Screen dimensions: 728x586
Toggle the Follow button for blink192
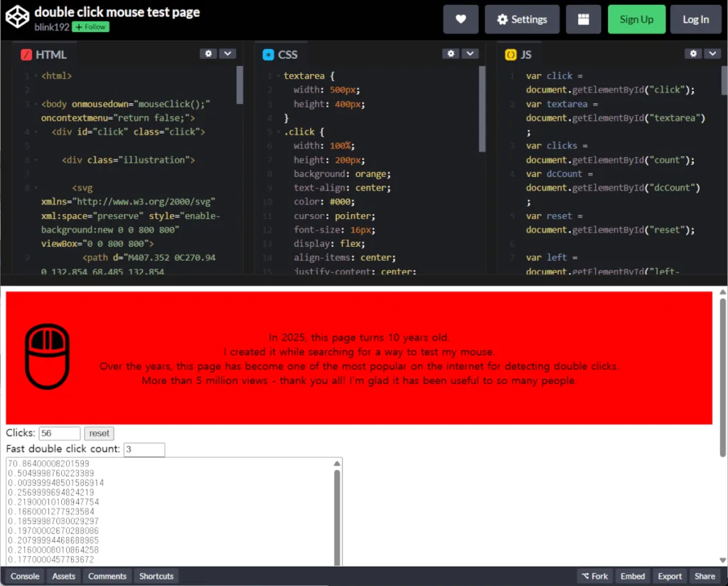click(90, 27)
